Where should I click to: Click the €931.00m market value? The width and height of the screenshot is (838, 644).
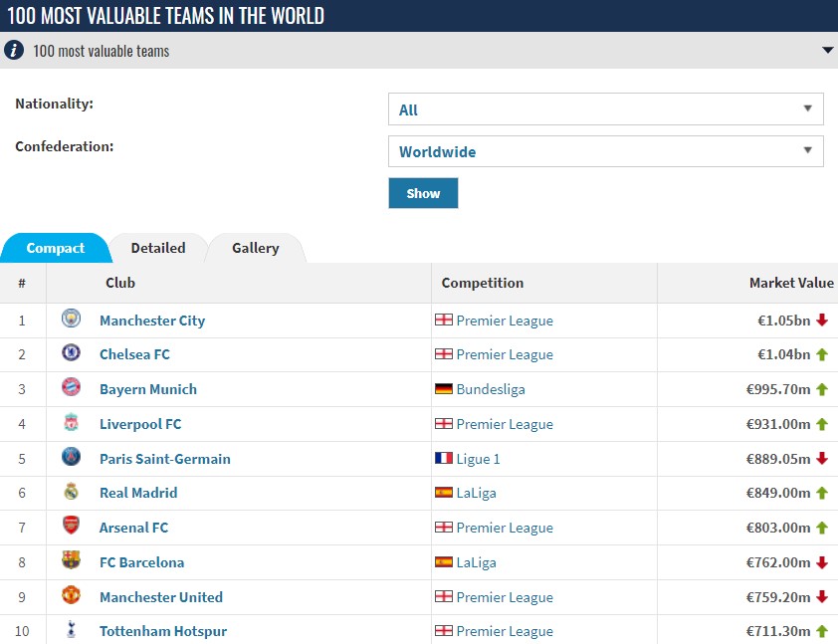pyautogui.click(x=778, y=424)
